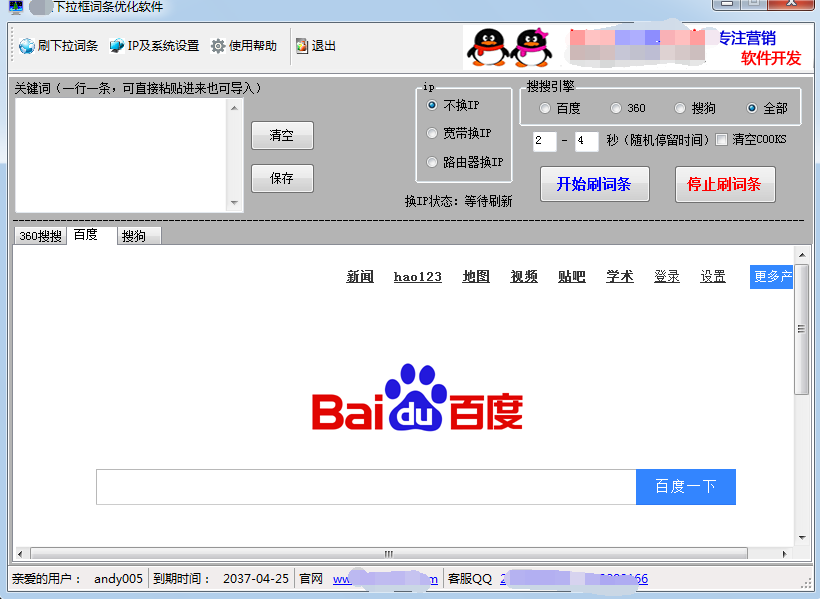The image size is (820, 599).
Task: Click the exit icon beside 退出
Action: (302, 46)
